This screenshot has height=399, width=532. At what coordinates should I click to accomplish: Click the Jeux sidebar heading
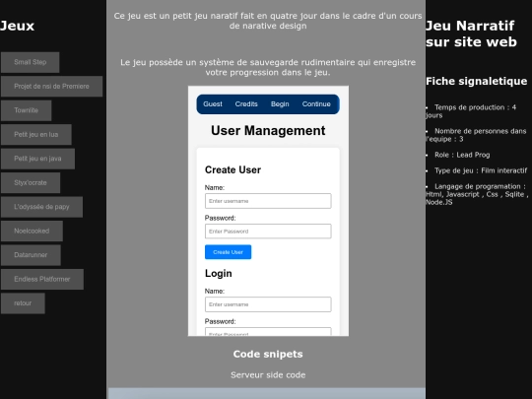coord(18,27)
